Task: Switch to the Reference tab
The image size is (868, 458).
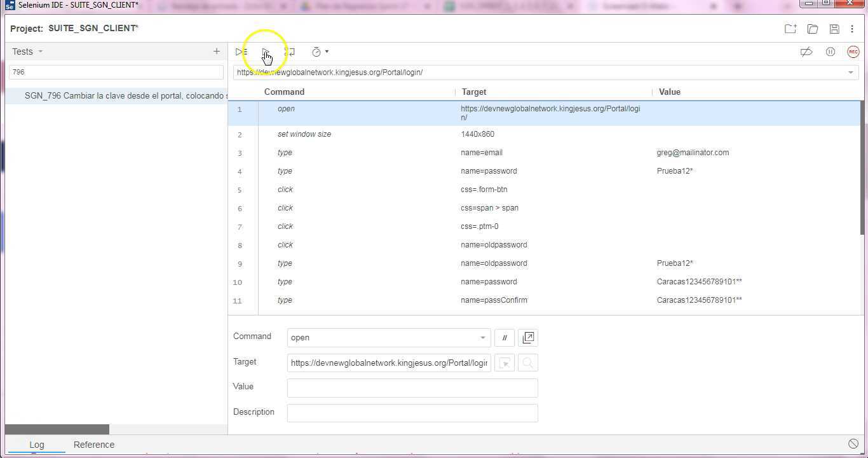Action: point(94,445)
